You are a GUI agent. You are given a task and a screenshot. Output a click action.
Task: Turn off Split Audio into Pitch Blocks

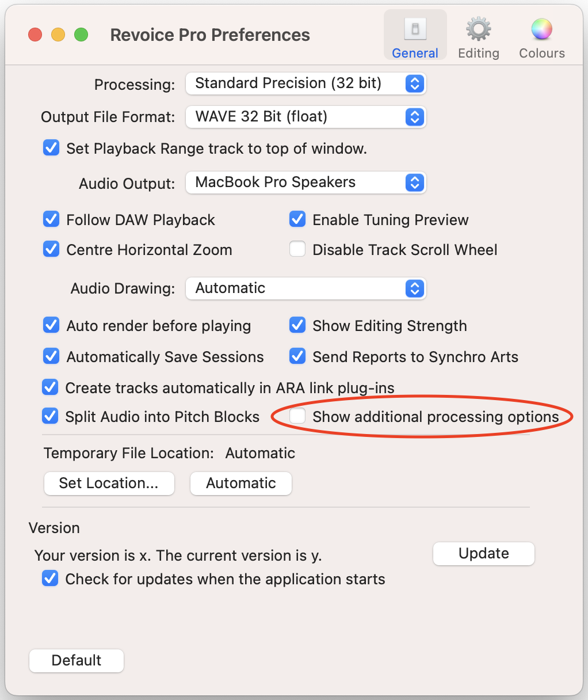51,416
